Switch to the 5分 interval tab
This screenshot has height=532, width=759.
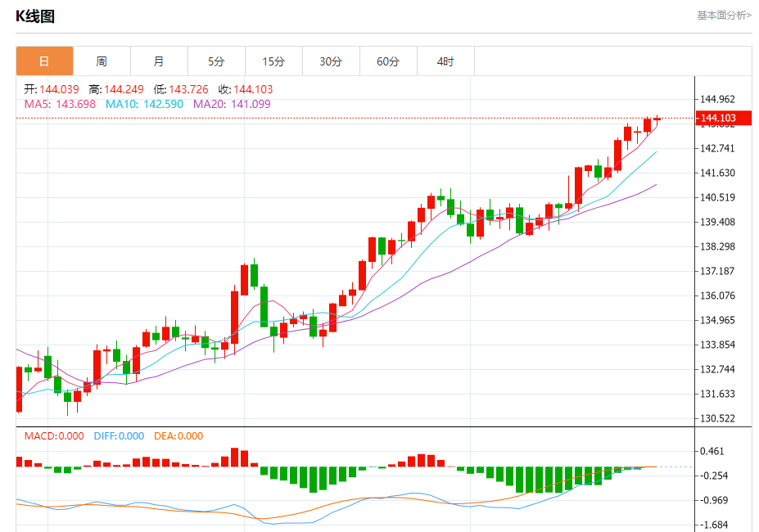pos(216,61)
